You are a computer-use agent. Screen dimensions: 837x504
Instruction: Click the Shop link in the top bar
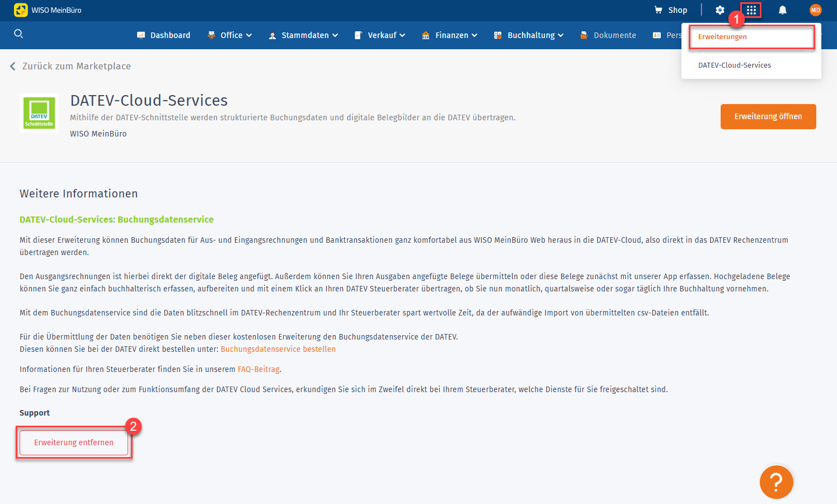(678, 10)
